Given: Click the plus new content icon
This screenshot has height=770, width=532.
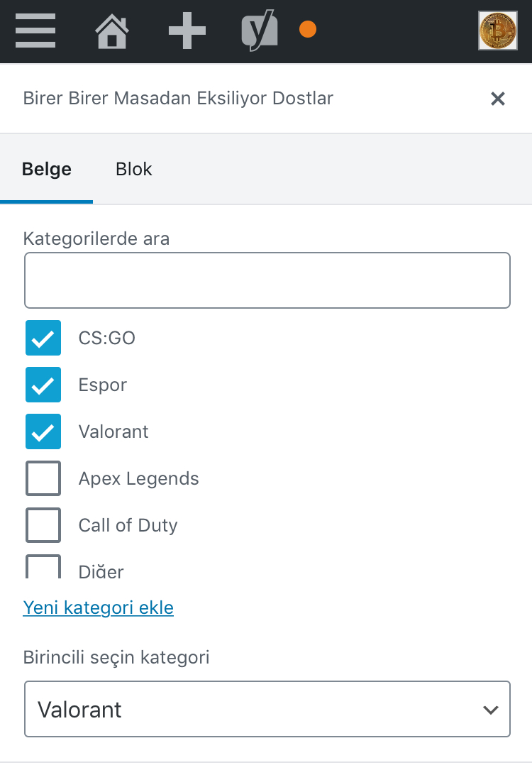Looking at the screenshot, I should [187, 31].
